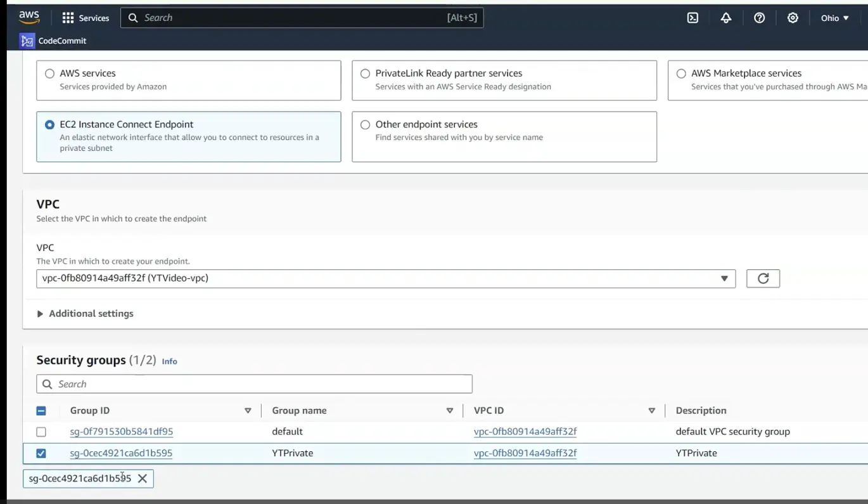Open AWS CloudShell from the top bar

coord(692,18)
